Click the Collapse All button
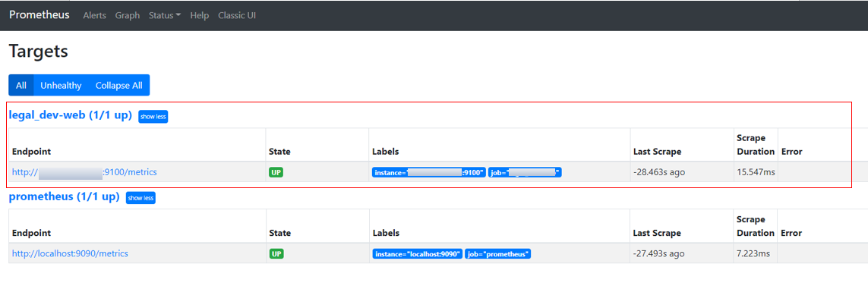Viewport: 868px width, 289px height. (x=119, y=85)
